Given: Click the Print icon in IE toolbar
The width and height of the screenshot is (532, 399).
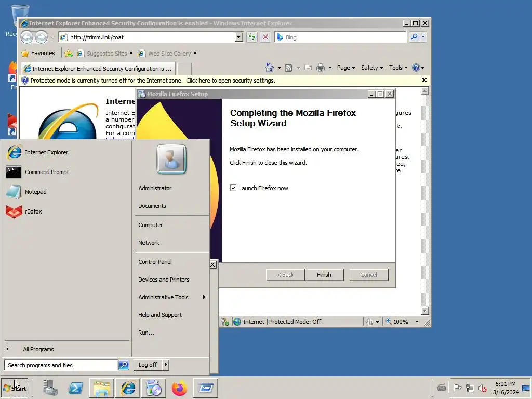Looking at the screenshot, I should pos(320,68).
